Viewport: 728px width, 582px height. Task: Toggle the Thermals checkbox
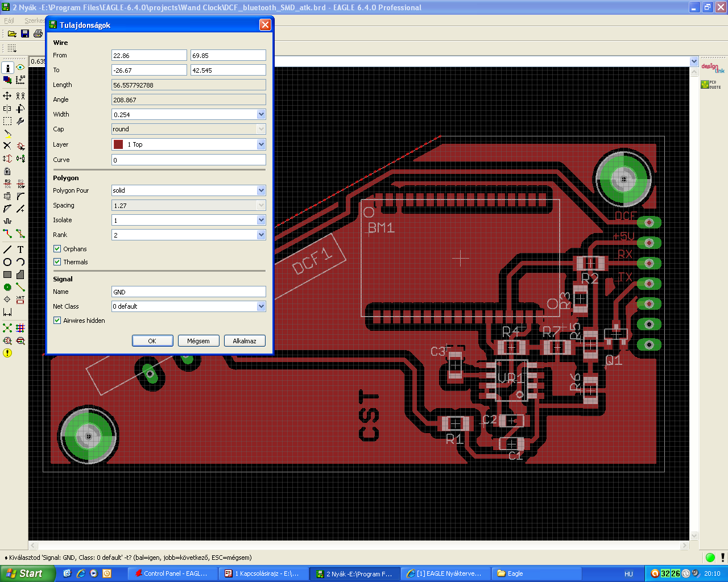pyautogui.click(x=57, y=262)
